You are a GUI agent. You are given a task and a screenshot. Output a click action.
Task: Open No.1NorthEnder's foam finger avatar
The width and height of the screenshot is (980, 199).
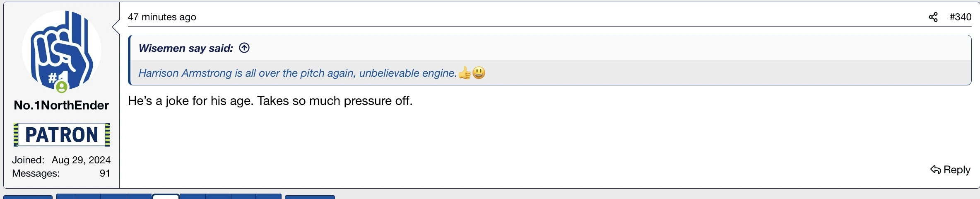[x=61, y=49]
